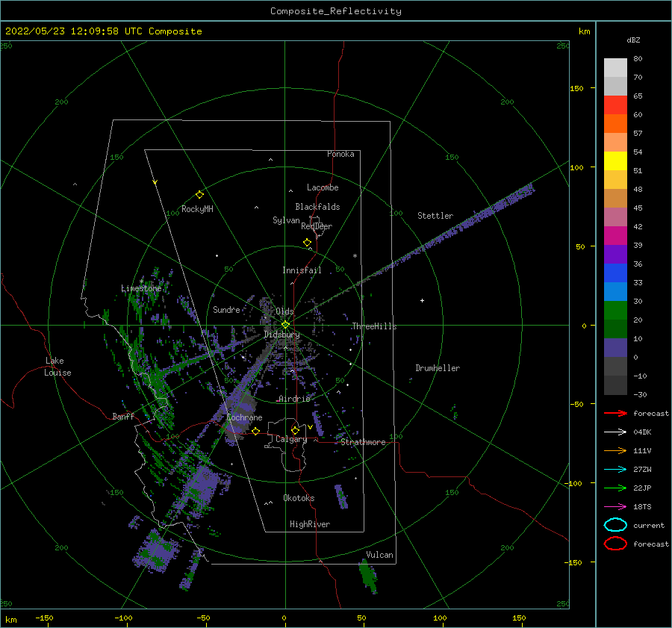This screenshot has height=628, width=672.
Task: Click the Limestone label
Action: (141, 288)
